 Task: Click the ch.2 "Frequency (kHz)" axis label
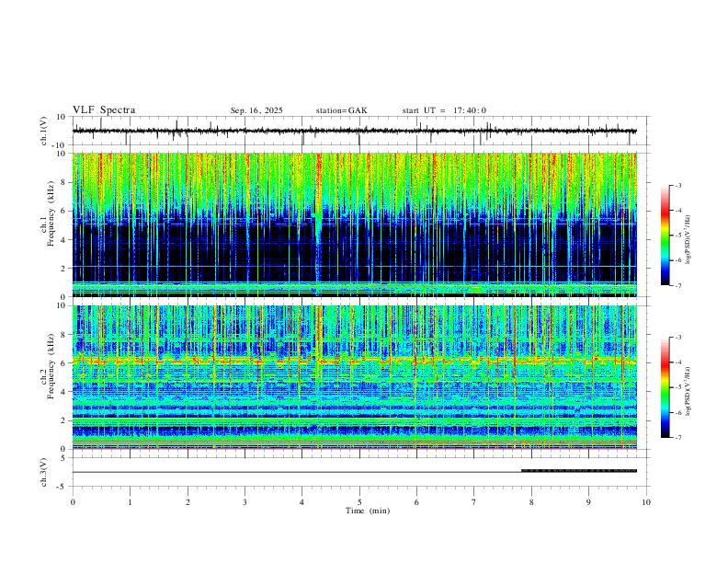(51, 367)
